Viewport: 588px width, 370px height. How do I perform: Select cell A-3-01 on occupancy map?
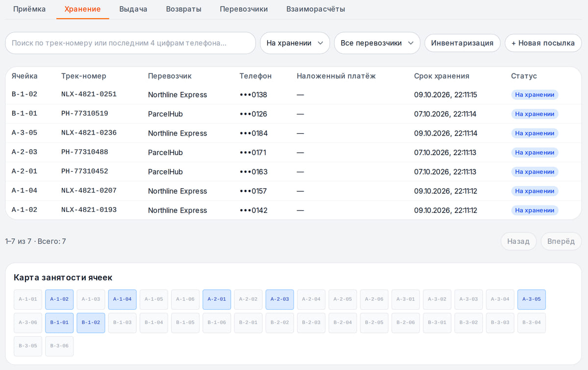pos(406,300)
